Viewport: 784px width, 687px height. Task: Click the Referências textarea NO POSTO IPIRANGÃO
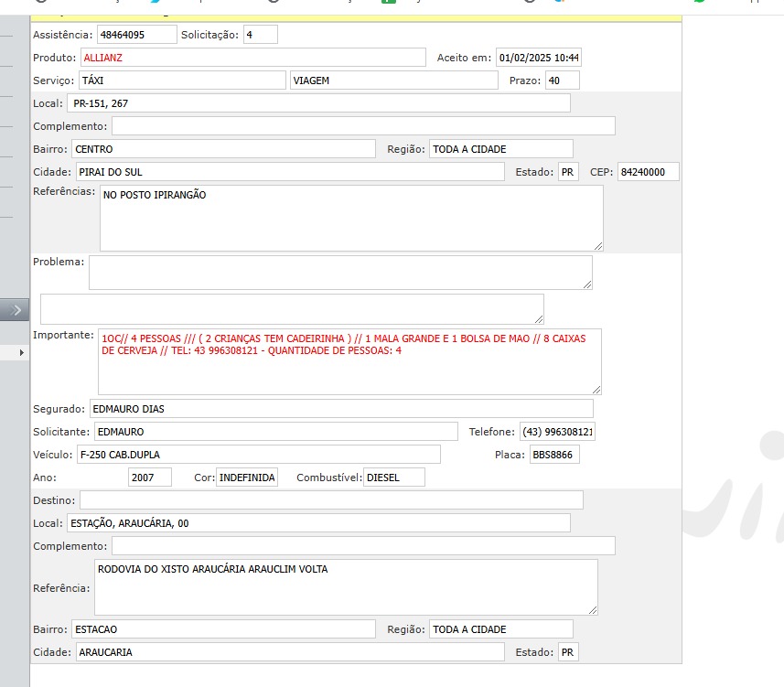(x=351, y=218)
